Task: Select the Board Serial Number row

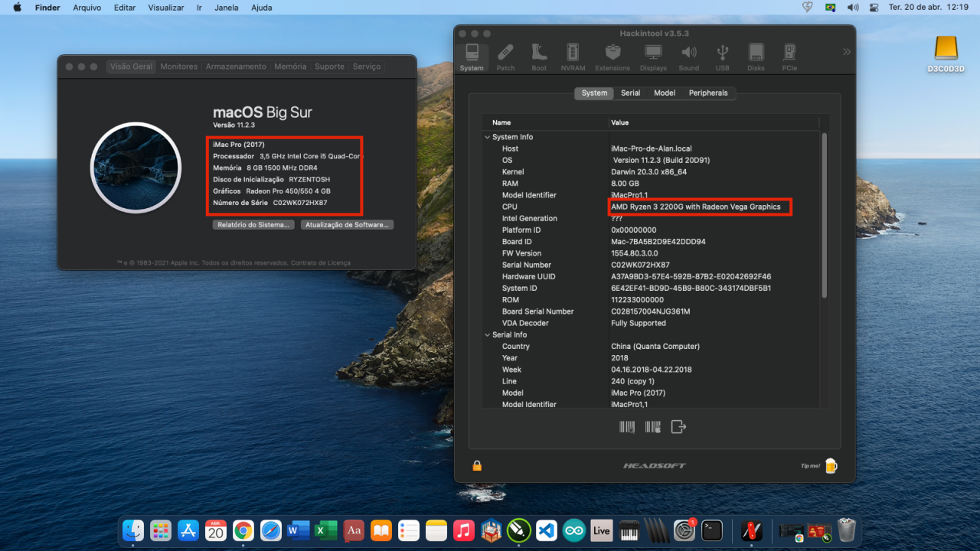Action: point(651,311)
